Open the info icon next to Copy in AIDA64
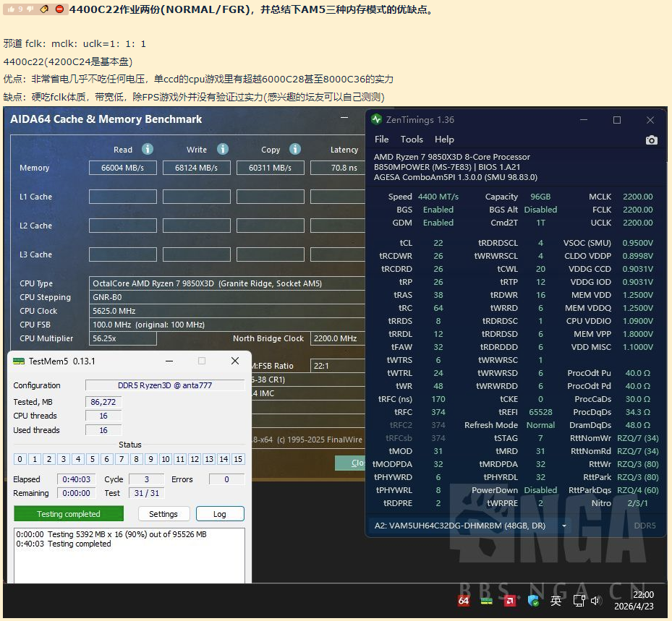Viewport: 672px width, 621px height. pos(295,149)
